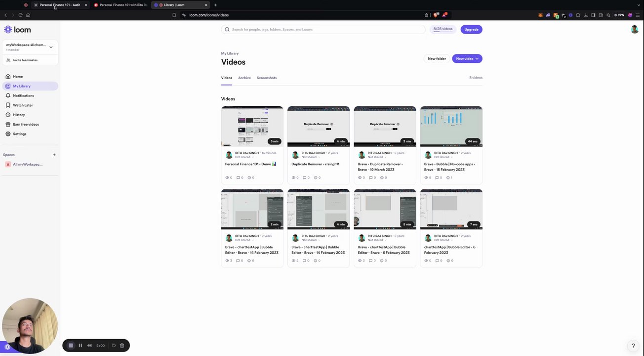The image size is (644, 356).
Task: Click Invite teammates
Action: (25, 60)
